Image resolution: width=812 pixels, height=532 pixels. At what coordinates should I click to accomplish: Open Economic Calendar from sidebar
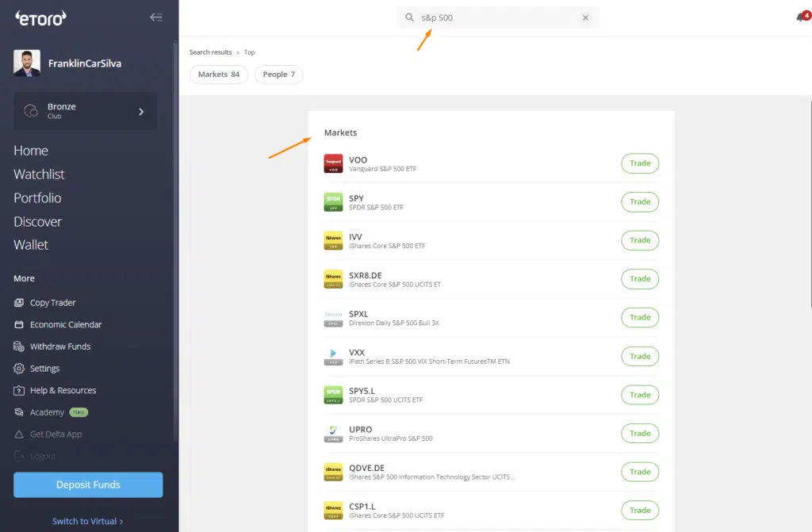(65, 324)
